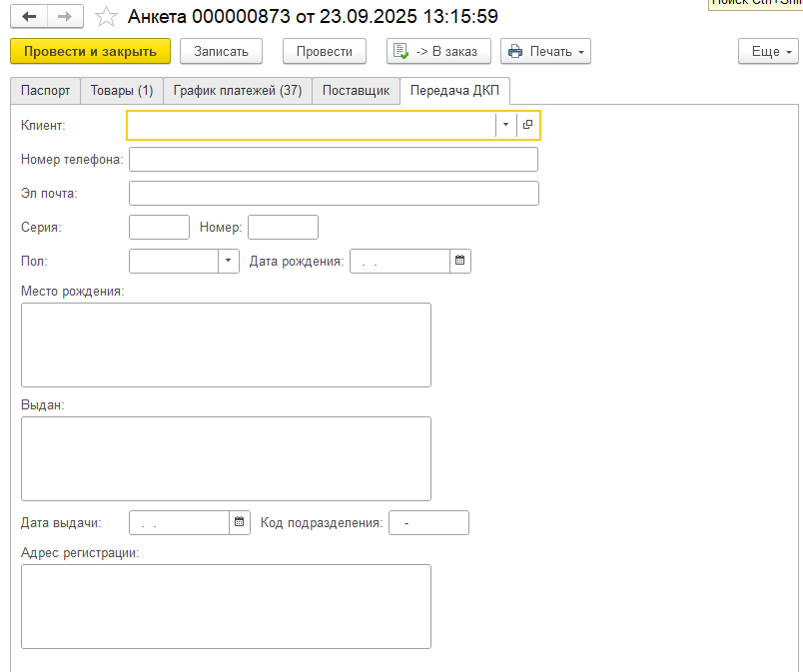Switch to График платежей (37) tab

pyautogui.click(x=237, y=91)
